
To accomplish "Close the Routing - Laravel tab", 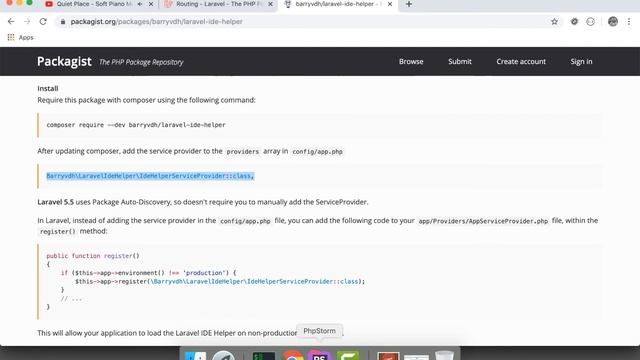I will click(x=270, y=4).
